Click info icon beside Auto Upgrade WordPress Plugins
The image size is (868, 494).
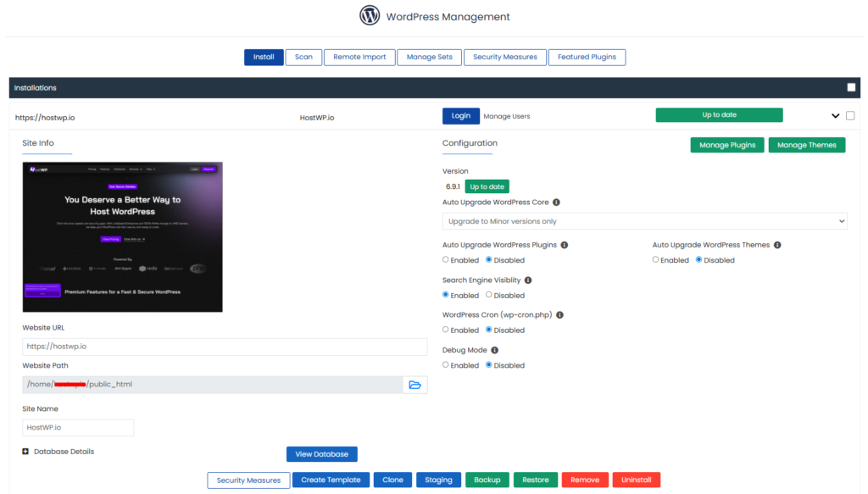(x=564, y=245)
